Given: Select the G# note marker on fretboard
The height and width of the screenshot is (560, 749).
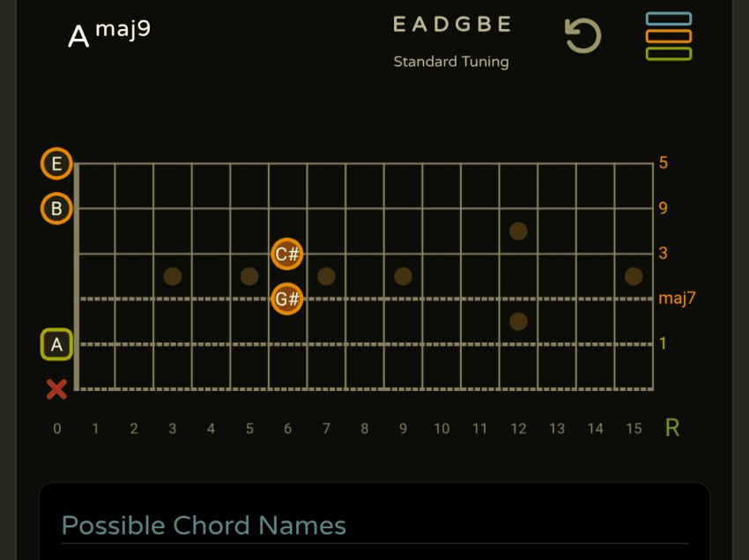Looking at the screenshot, I should 287,298.
